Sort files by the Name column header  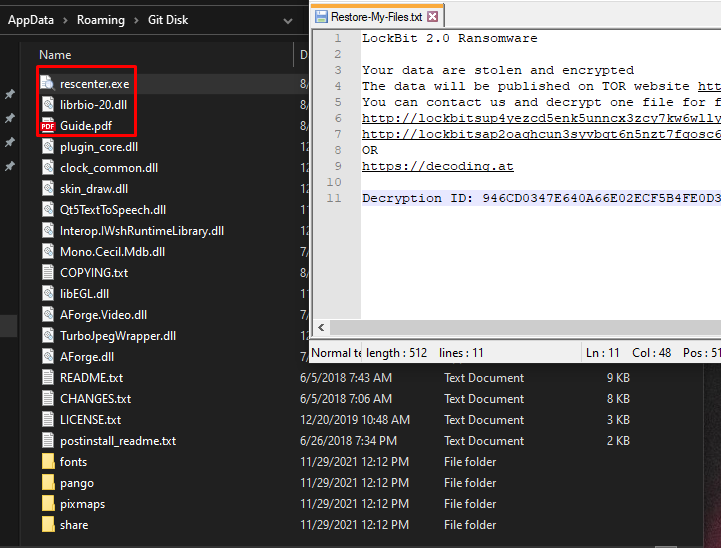tap(55, 55)
